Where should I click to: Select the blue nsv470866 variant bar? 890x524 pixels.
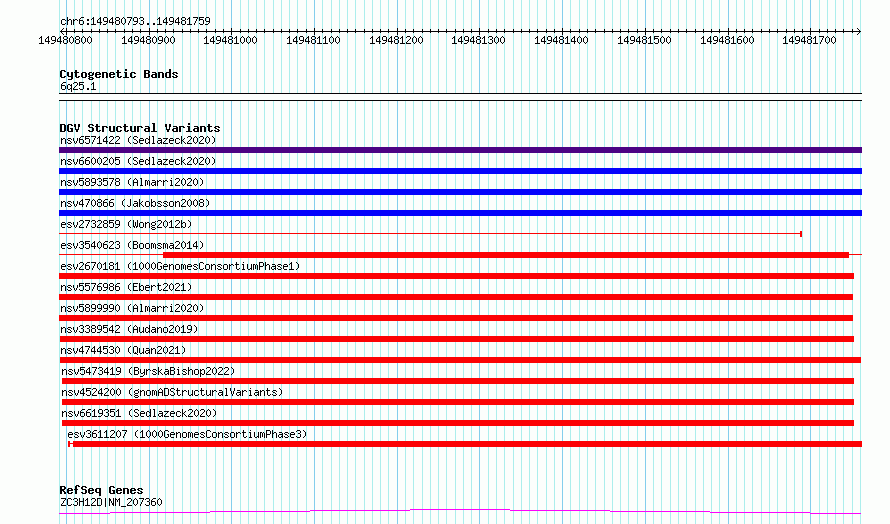pos(460,213)
